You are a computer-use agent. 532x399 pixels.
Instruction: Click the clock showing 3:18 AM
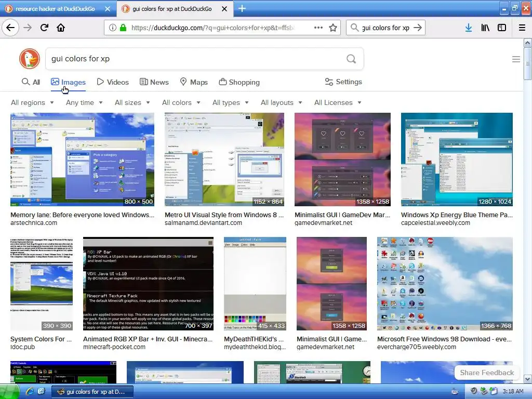coord(513,392)
